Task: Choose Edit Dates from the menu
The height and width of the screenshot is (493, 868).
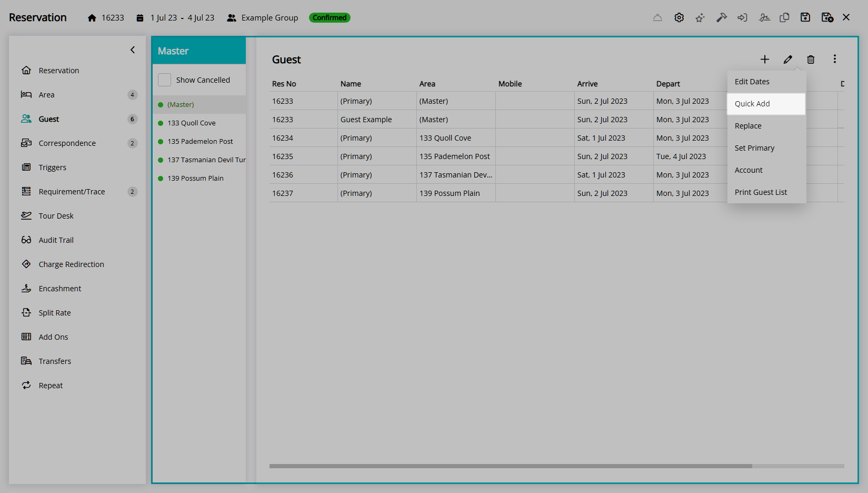Action: pyautogui.click(x=766, y=82)
